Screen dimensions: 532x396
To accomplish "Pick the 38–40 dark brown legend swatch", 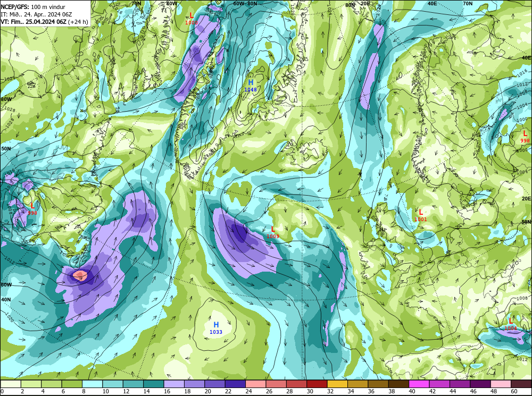I will point(399,384).
